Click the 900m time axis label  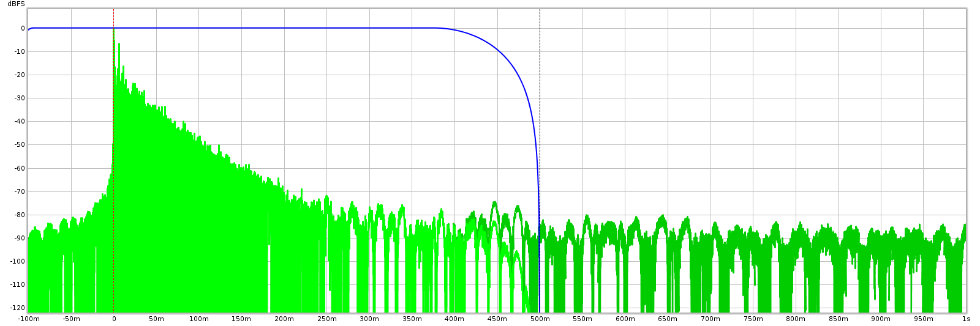(880, 319)
